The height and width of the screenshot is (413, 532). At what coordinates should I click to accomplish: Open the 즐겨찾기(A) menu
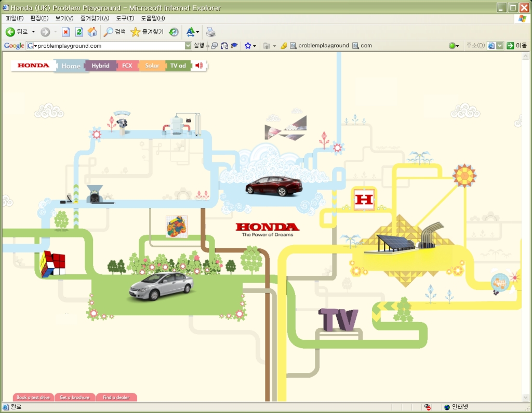(95, 18)
